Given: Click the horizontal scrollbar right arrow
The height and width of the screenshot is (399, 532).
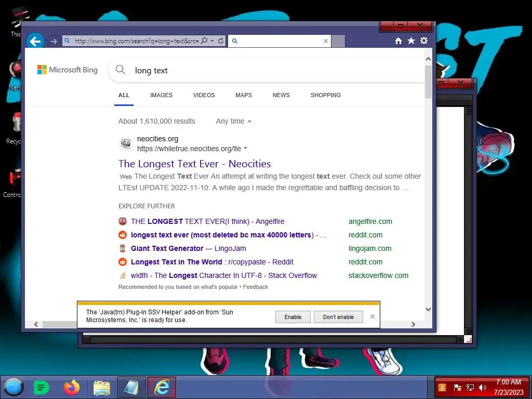Looking at the screenshot, I should pyautogui.click(x=413, y=324).
